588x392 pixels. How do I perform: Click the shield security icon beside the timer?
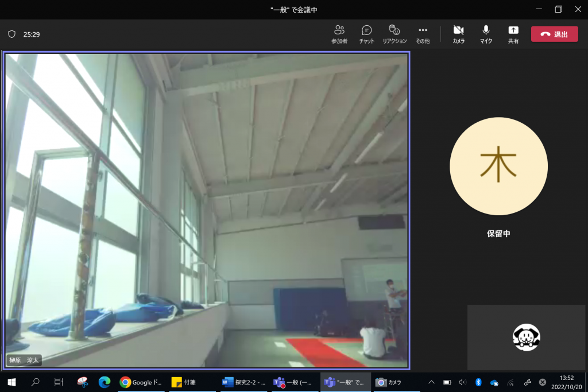[11, 34]
